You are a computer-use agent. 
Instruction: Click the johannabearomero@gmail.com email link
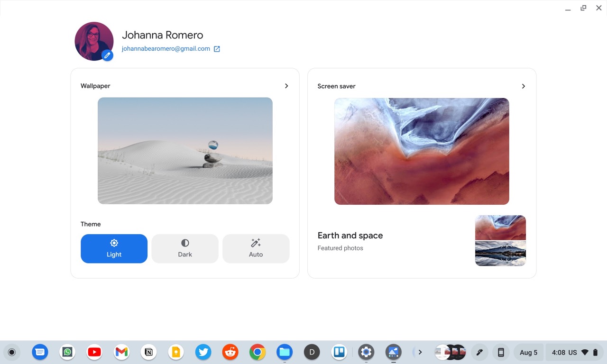[166, 49]
